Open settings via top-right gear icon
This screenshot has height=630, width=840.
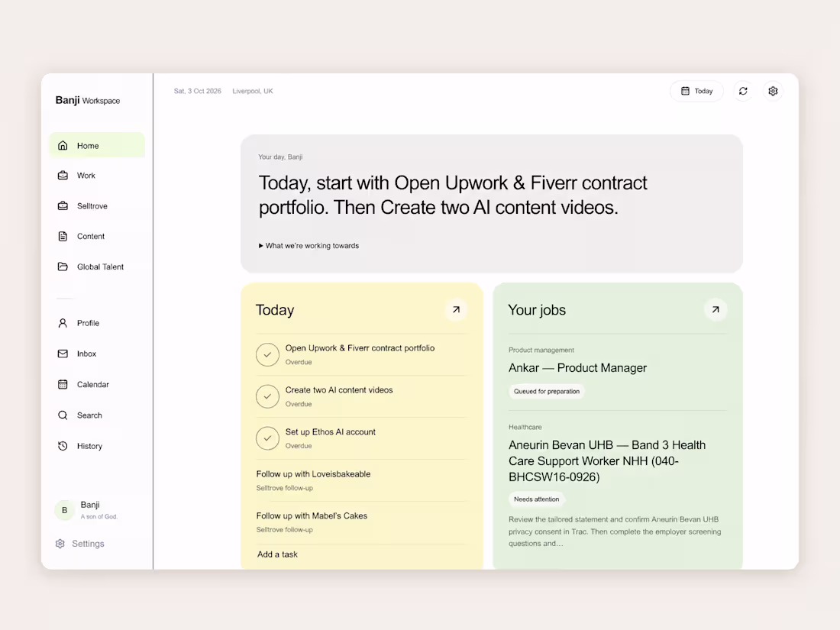[773, 91]
